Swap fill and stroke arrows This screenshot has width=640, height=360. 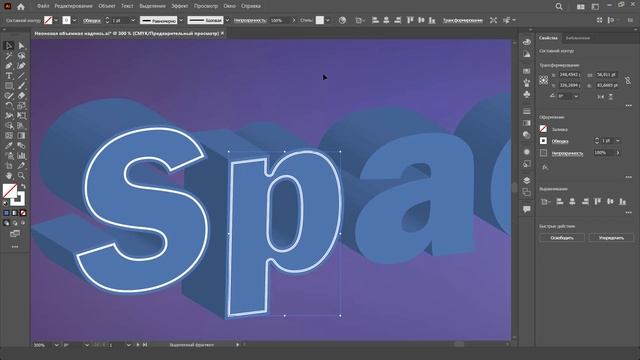[x=23, y=186]
